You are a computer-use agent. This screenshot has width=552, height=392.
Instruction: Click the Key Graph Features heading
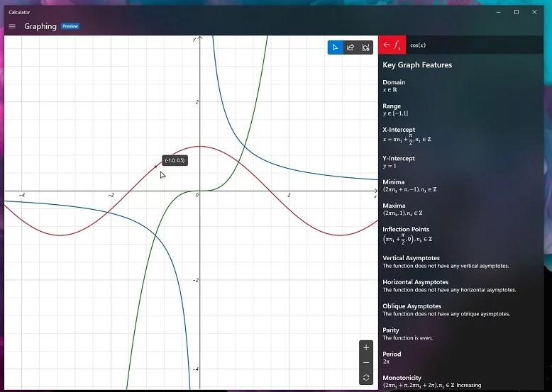417,65
